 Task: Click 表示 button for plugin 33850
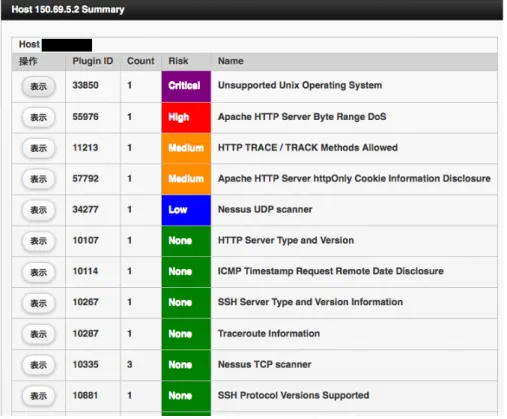click(x=38, y=86)
